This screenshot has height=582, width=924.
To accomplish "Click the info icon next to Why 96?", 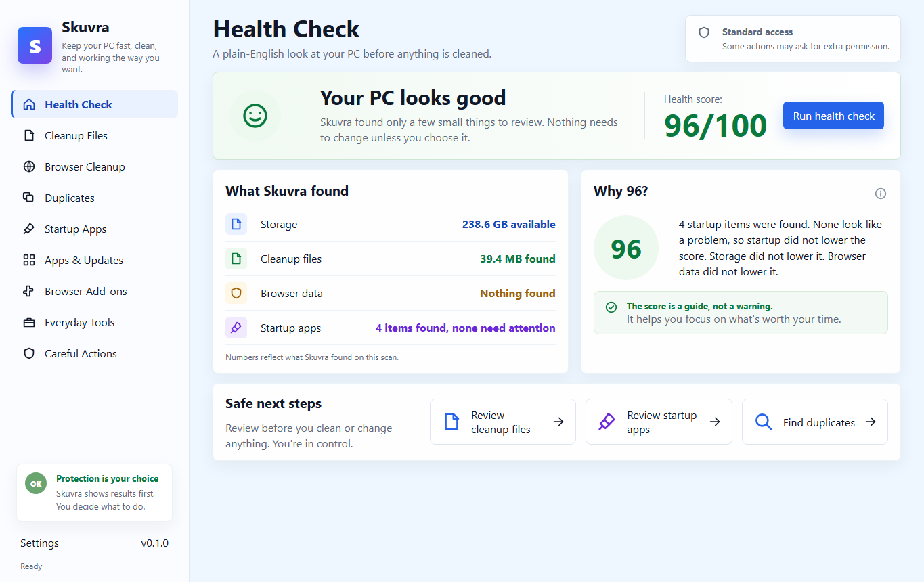I will coord(881,194).
